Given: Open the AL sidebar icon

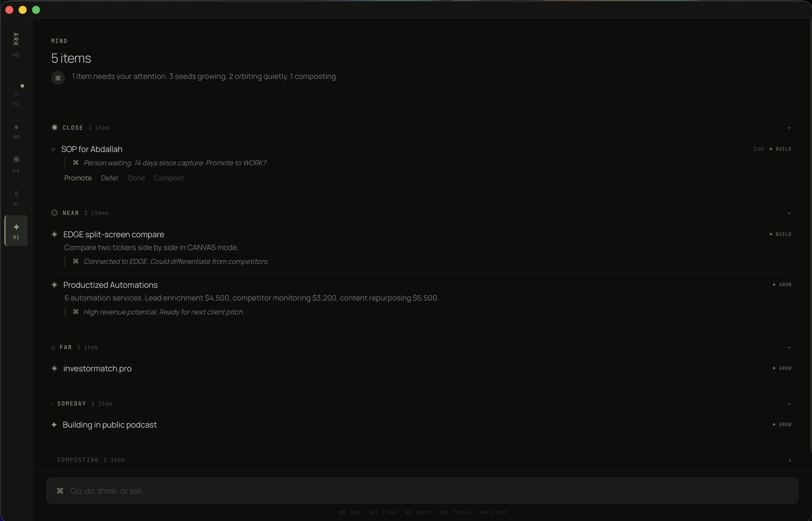Looking at the screenshot, I should tap(16, 194).
